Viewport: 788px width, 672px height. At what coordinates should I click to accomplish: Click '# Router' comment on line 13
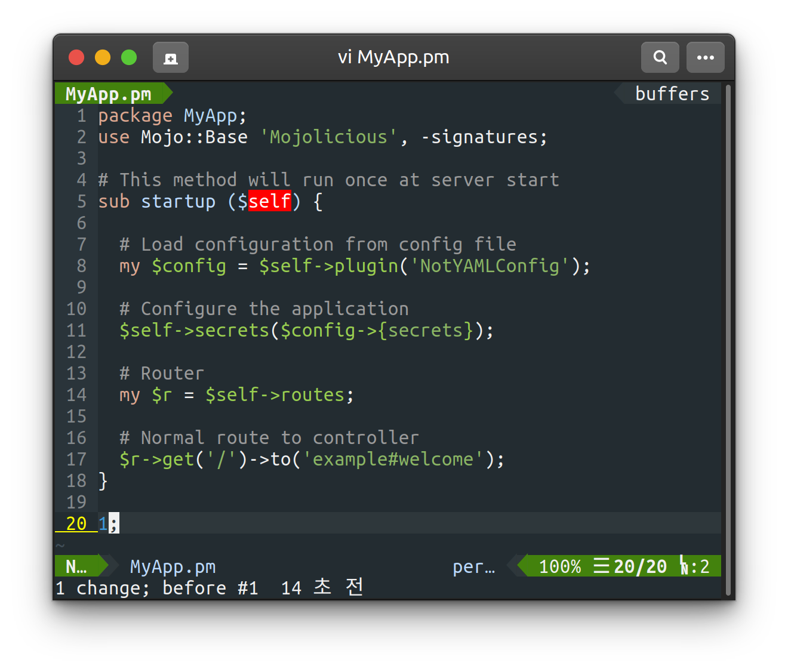click(162, 373)
